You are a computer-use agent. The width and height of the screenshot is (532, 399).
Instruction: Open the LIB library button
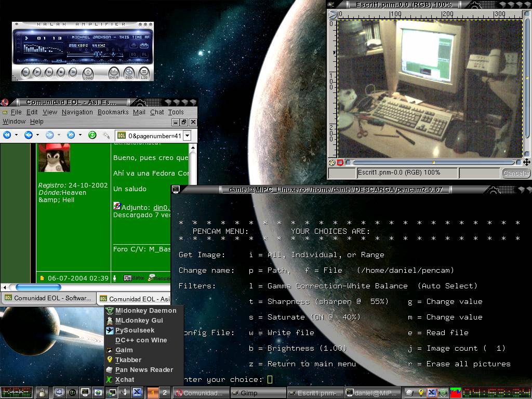point(144,73)
